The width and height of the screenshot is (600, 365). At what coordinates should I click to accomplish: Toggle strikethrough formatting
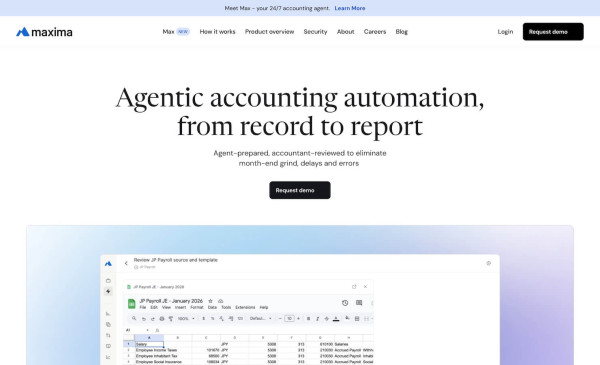(326, 319)
